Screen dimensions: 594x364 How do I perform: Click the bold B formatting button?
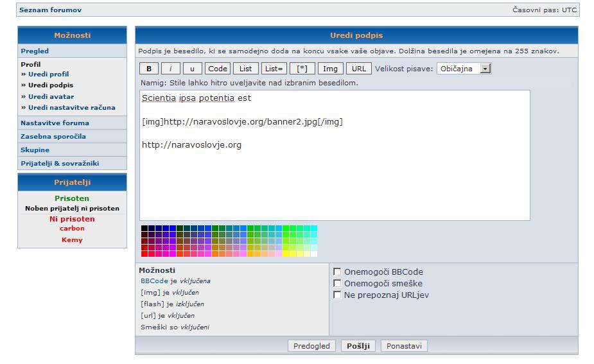pyautogui.click(x=149, y=69)
